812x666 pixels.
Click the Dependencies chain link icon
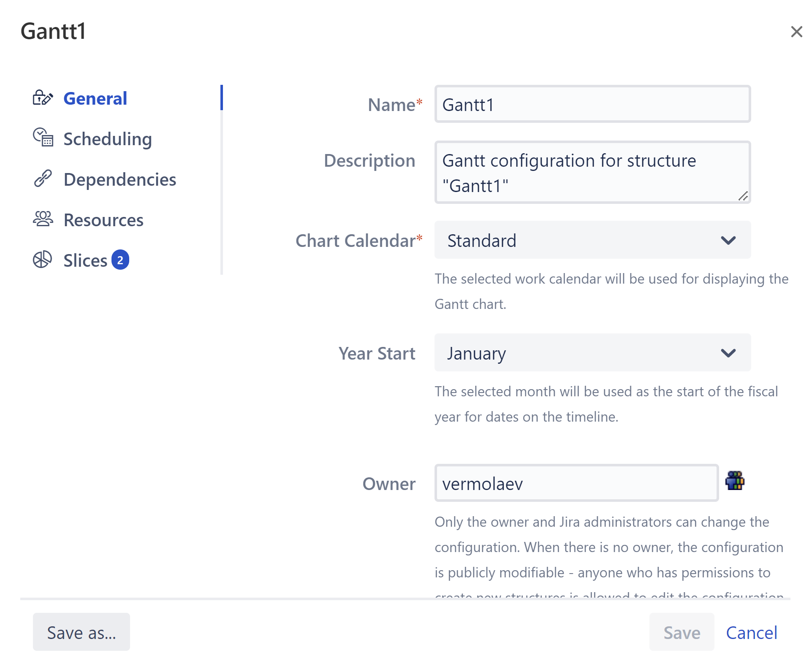(x=43, y=179)
